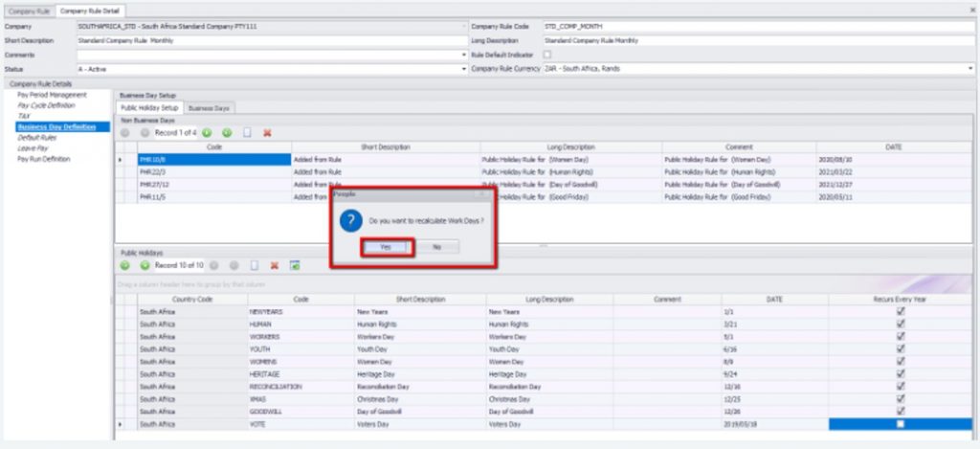
Task: Uncheck Recurs Every Year for Workers Day
Action: [x=901, y=336]
